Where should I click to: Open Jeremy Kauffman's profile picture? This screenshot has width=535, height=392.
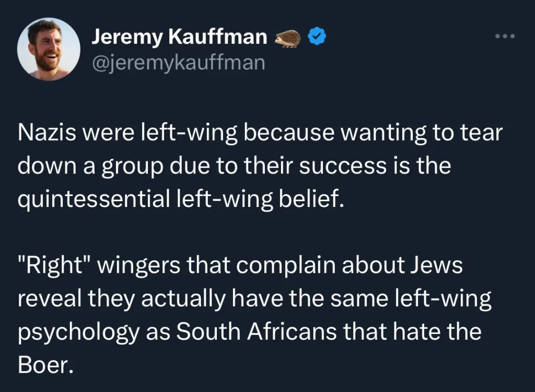coord(49,49)
